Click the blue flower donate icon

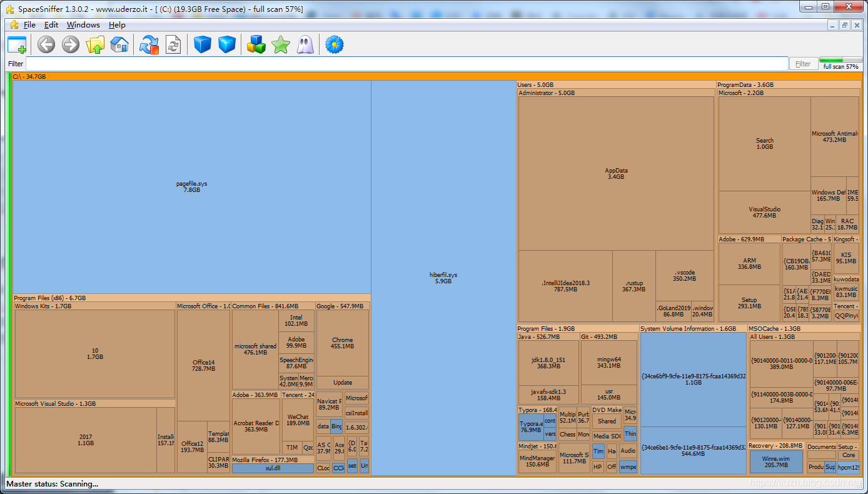click(335, 44)
